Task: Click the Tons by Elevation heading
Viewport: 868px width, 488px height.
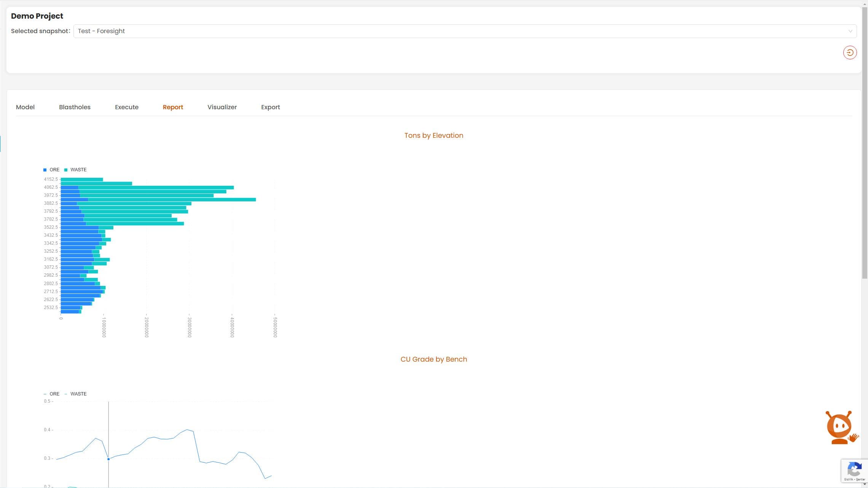Action: pyautogui.click(x=433, y=136)
